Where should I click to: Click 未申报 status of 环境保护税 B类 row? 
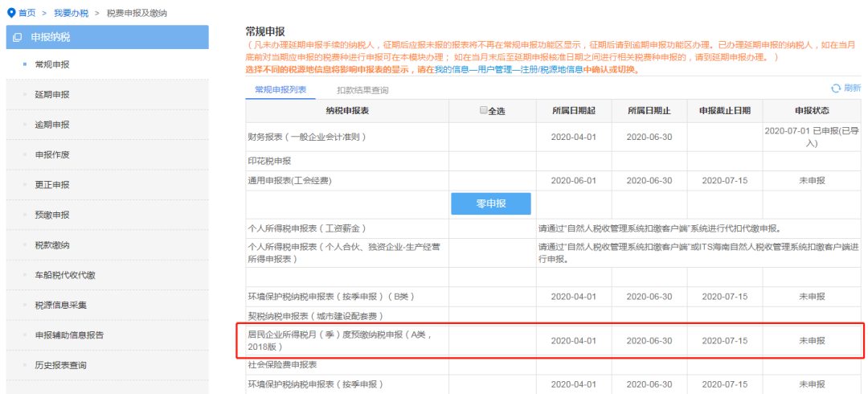pos(812,297)
